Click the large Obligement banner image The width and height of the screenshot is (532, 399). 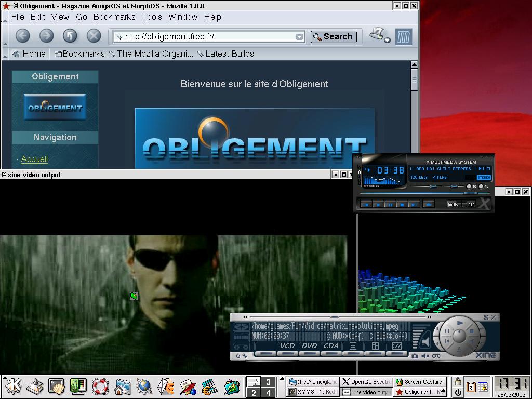[255, 138]
